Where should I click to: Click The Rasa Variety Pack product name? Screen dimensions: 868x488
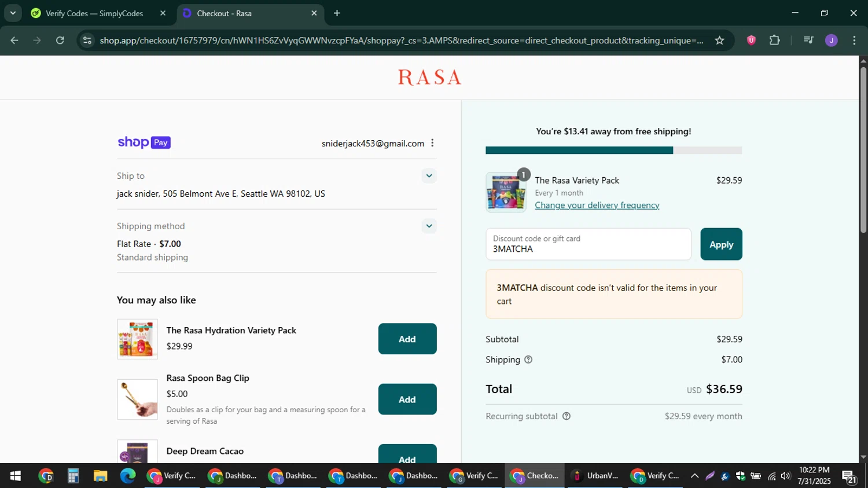(577, 181)
